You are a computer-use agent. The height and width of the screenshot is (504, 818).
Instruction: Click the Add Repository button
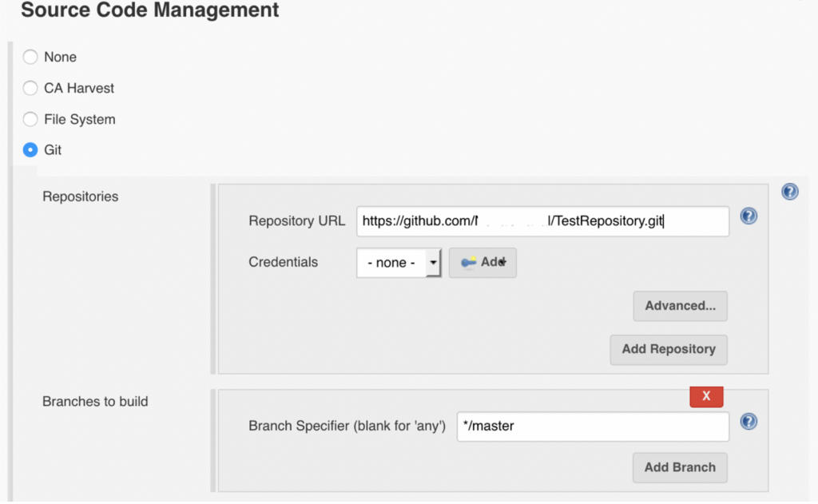[x=669, y=350]
